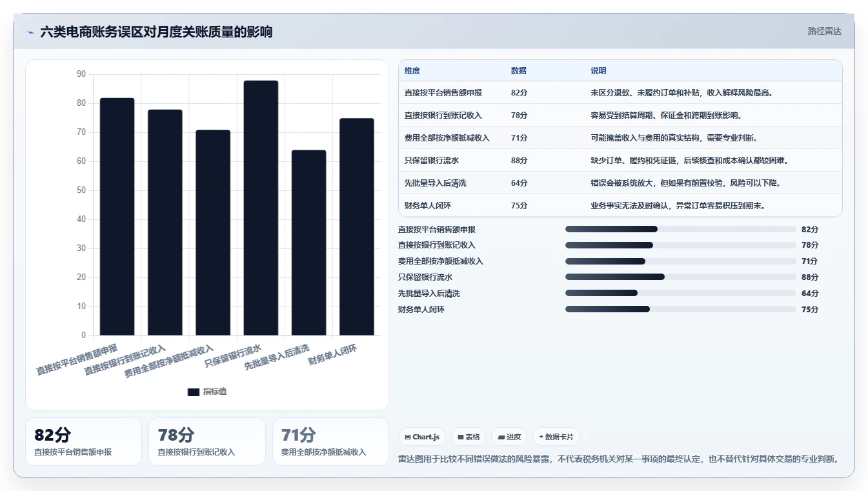The image size is (868, 491).
Task: Select table row 直接按银行到账记收入
Action: pos(620,115)
